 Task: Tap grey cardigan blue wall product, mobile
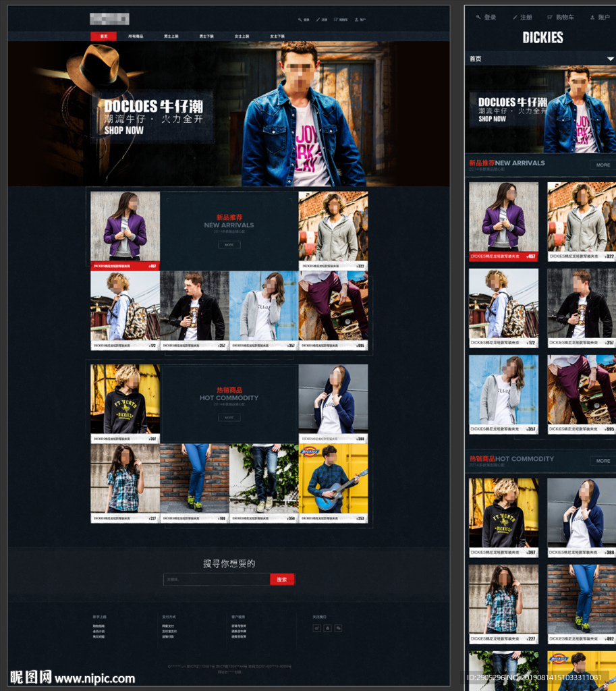(x=503, y=394)
